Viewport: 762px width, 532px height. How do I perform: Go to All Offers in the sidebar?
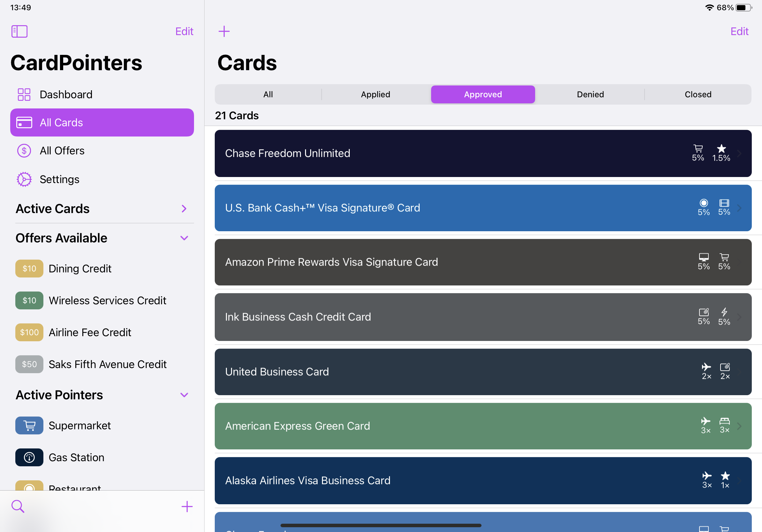[102, 151]
